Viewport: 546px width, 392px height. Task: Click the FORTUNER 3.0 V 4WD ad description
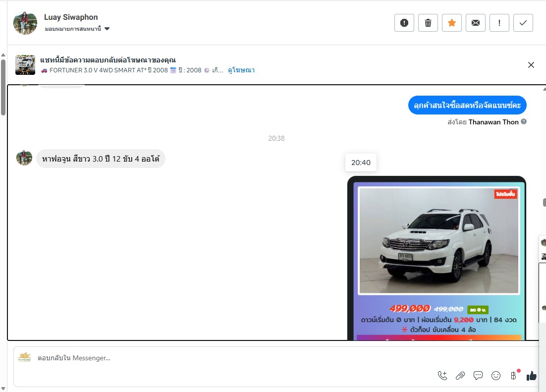click(132, 70)
